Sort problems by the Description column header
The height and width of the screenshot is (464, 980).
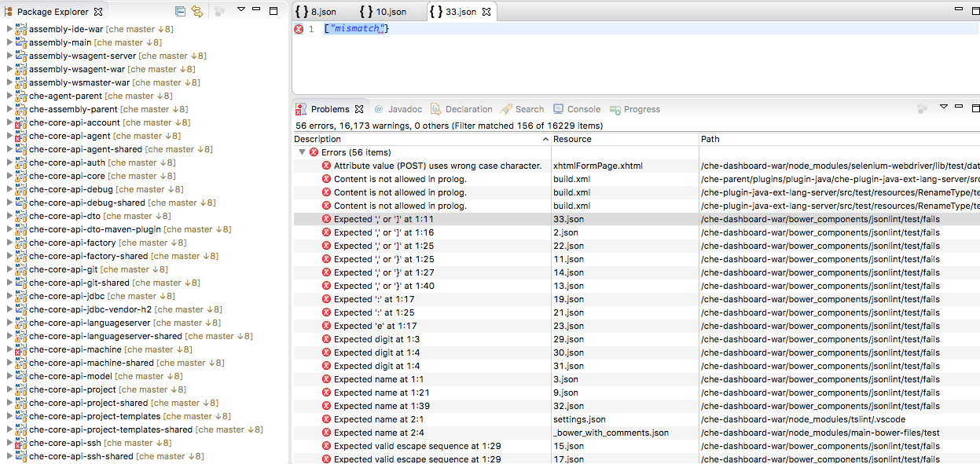click(x=422, y=139)
